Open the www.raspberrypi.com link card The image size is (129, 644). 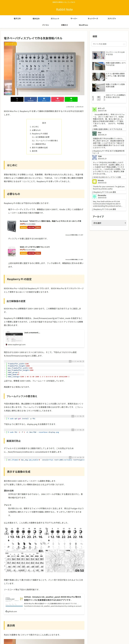click(44, 339)
